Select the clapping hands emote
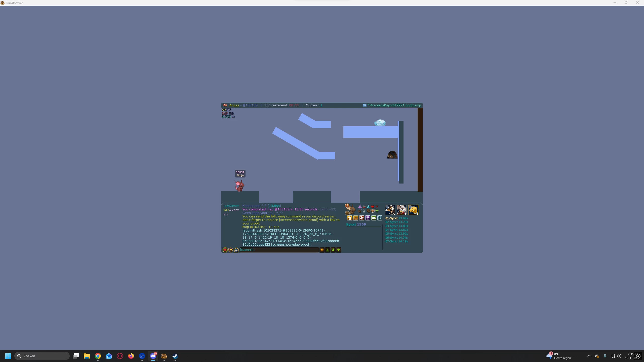Image resolution: width=644 pixels, height=362 pixels. coord(360,211)
